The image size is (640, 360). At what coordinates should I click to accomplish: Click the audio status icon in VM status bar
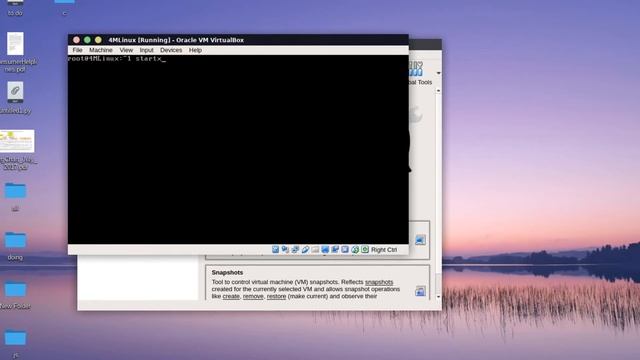click(285, 249)
